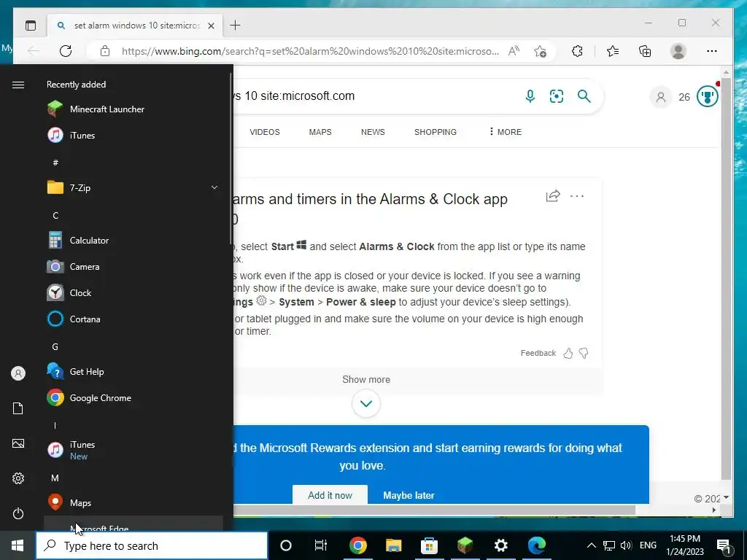Open Edge Extensions puzzle icon
Viewport: 747px width, 560px height.
tap(577, 51)
